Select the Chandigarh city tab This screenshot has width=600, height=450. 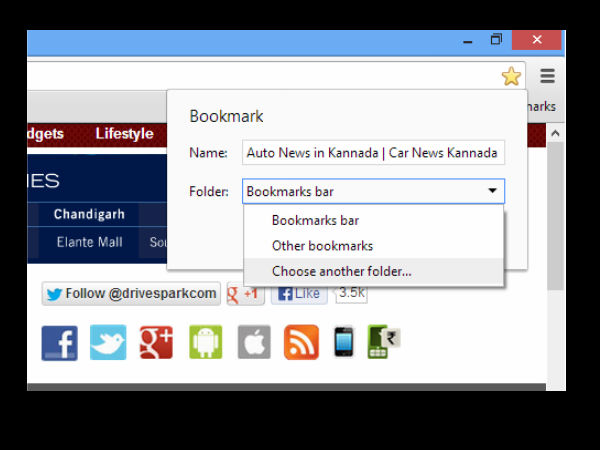tap(88, 215)
